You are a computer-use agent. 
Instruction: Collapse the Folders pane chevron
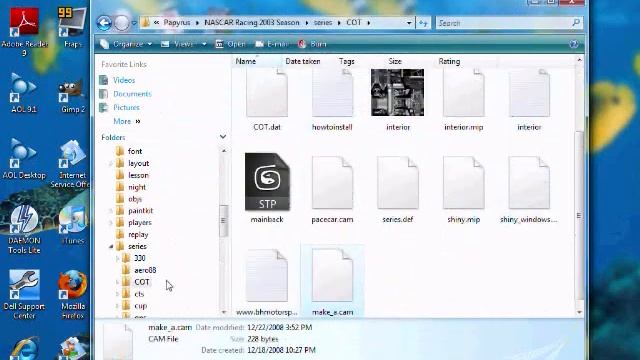(223, 137)
